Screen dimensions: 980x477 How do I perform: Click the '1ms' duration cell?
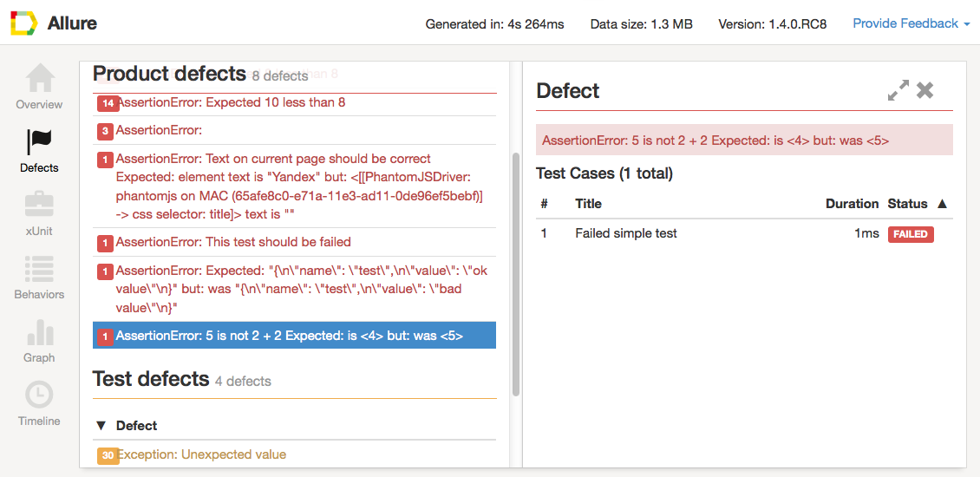click(x=866, y=234)
